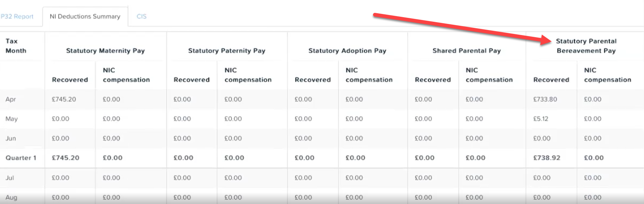The width and height of the screenshot is (644, 204).
Task: Click the Jun row label
Action: point(10,138)
